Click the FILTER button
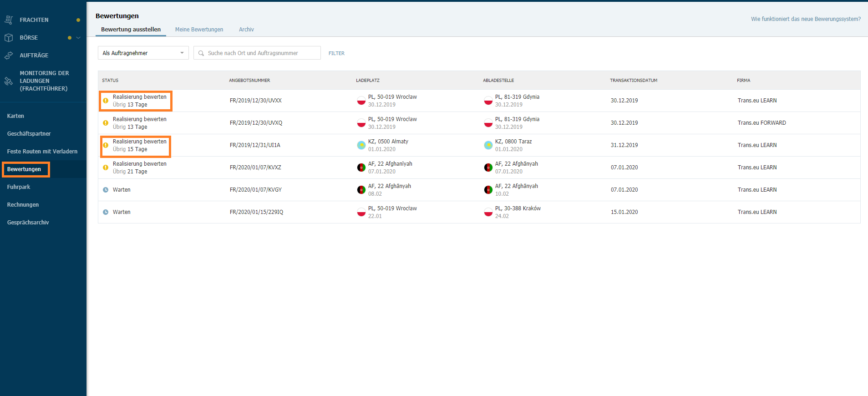 point(336,53)
